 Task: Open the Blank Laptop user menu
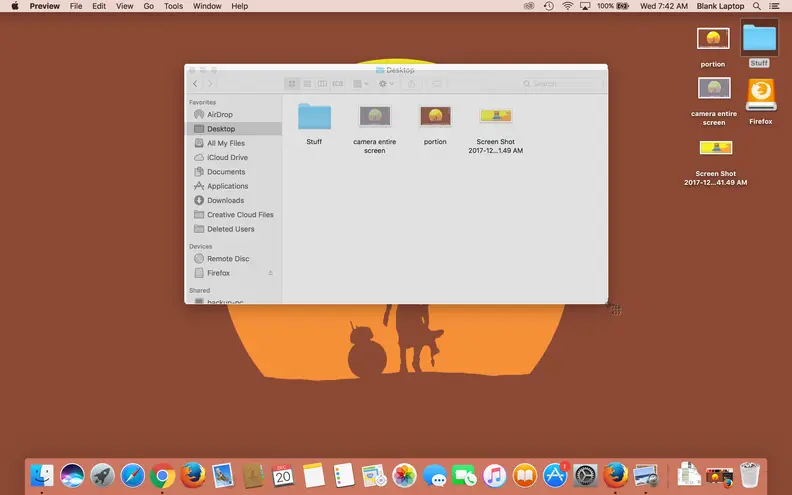point(720,6)
